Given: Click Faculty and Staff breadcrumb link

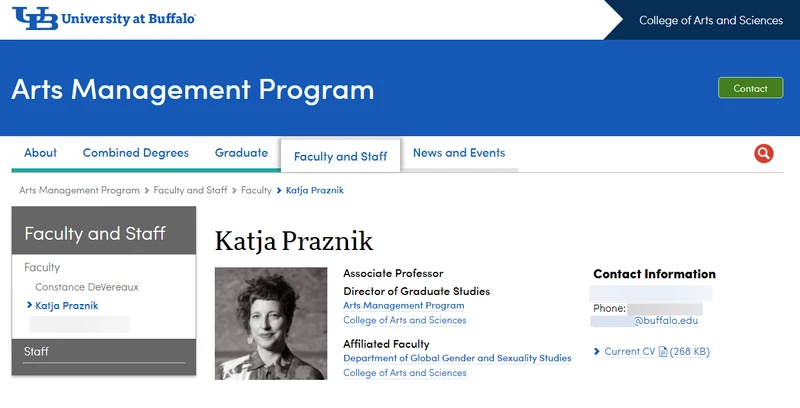Looking at the screenshot, I should pos(190,190).
